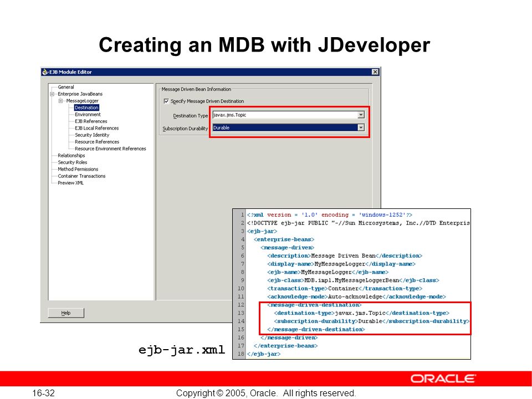Toggle Specify Message Driven Destination checkbox

(166, 101)
